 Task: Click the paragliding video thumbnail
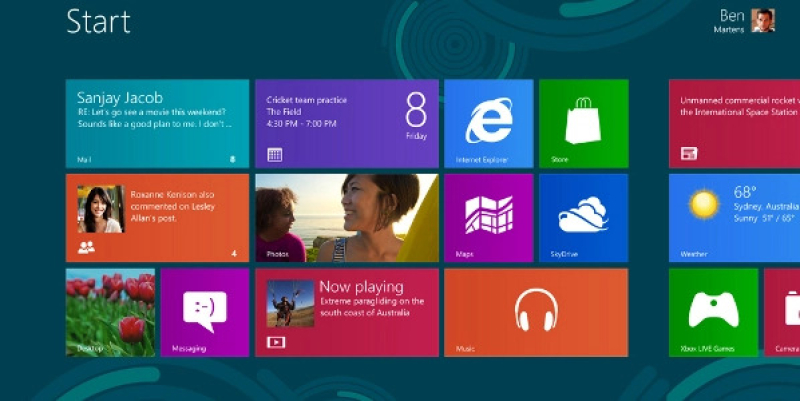[290, 304]
